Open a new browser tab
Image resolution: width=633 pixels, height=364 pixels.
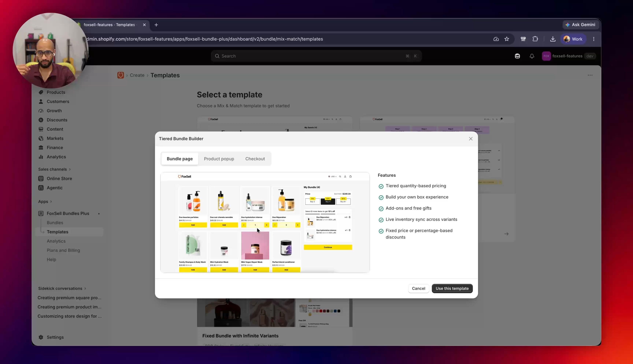point(156,25)
